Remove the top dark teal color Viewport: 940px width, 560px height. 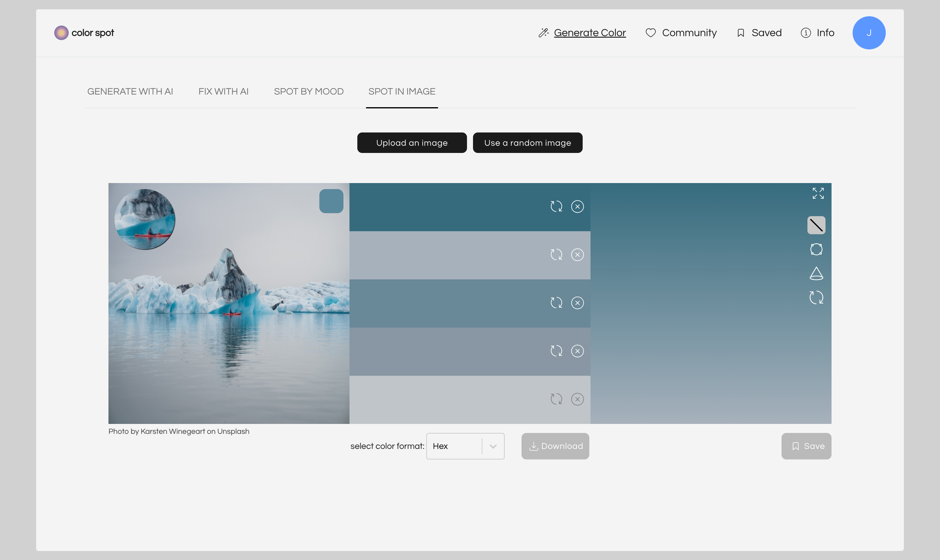pos(577,207)
